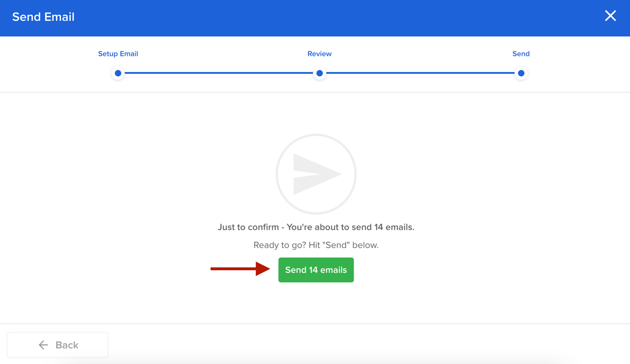Go back using the Back button
Screen dimensions: 630x364
click(x=57, y=344)
